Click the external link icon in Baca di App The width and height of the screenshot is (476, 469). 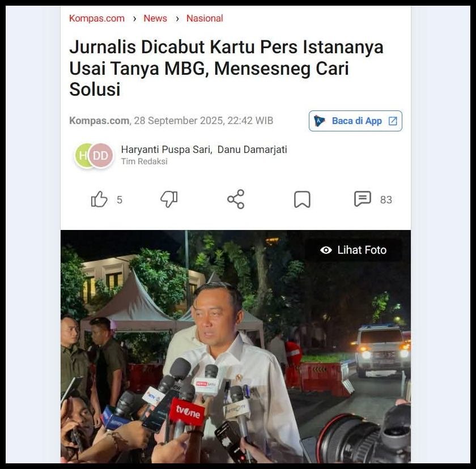pos(393,121)
